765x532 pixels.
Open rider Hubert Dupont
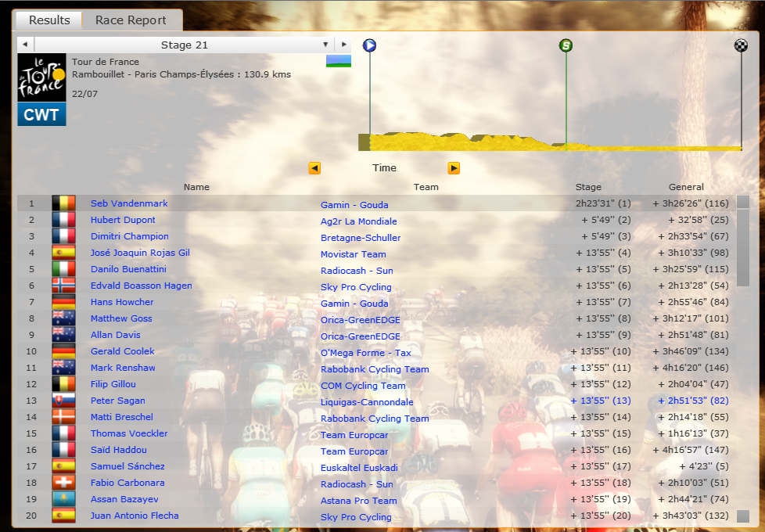123,220
